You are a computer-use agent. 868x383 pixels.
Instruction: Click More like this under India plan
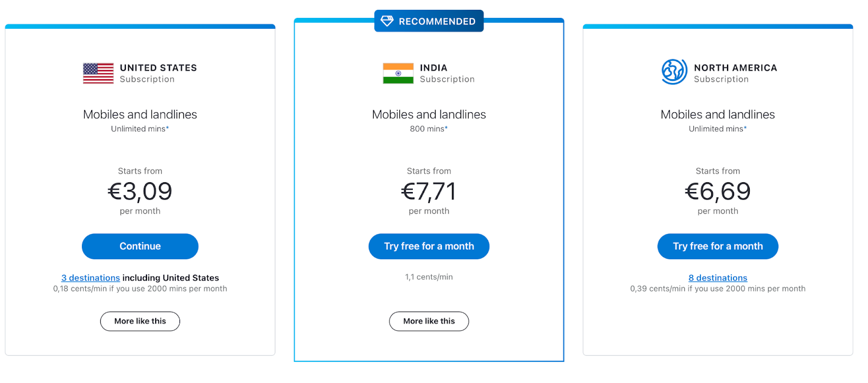(x=429, y=321)
